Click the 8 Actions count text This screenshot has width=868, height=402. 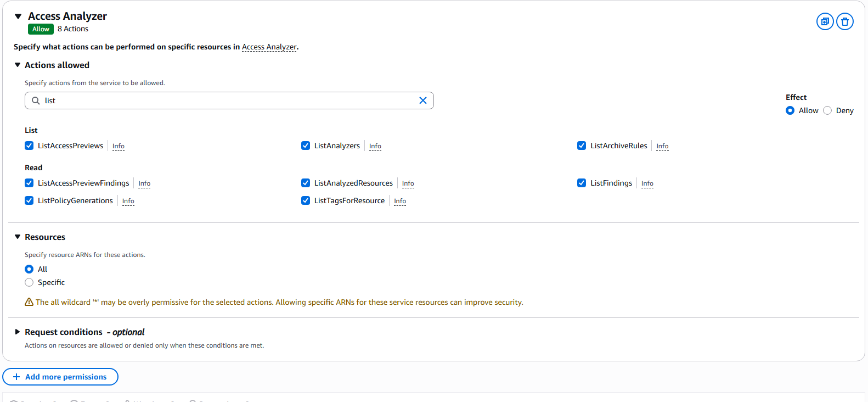click(x=73, y=29)
